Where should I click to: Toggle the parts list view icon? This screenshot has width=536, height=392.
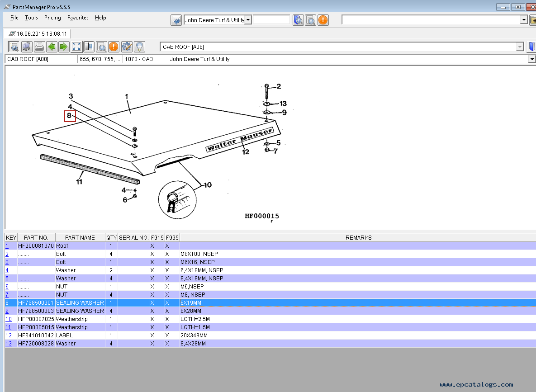pos(14,47)
